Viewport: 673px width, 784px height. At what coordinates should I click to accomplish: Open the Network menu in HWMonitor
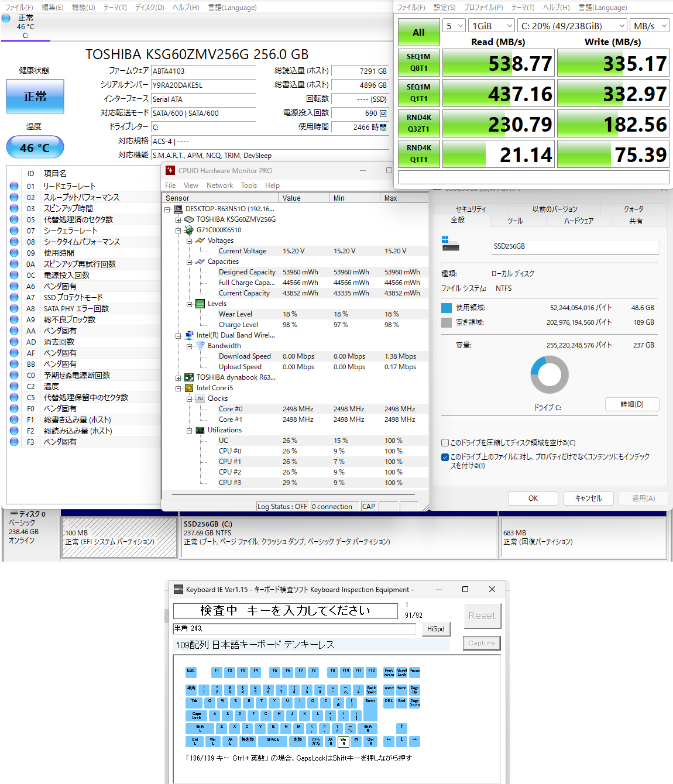[x=219, y=185]
